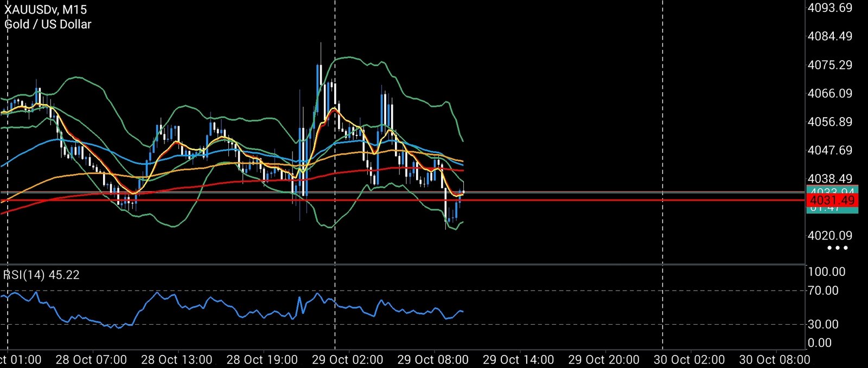Select the 29 Oct 02:00 time label

(348, 360)
